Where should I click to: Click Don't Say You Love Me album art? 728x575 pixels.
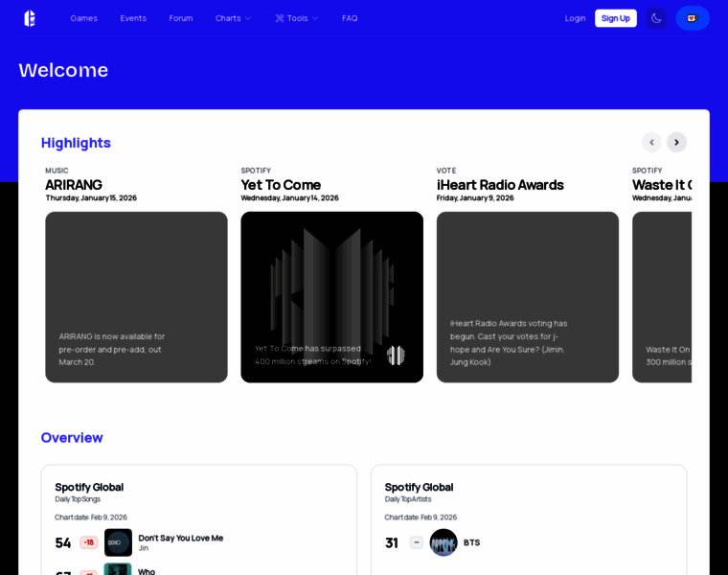point(118,542)
